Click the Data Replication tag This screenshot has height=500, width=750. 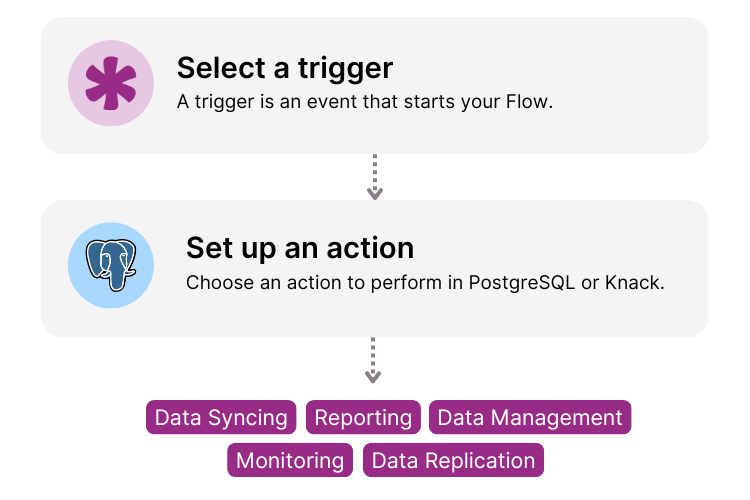pyautogui.click(x=453, y=460)
